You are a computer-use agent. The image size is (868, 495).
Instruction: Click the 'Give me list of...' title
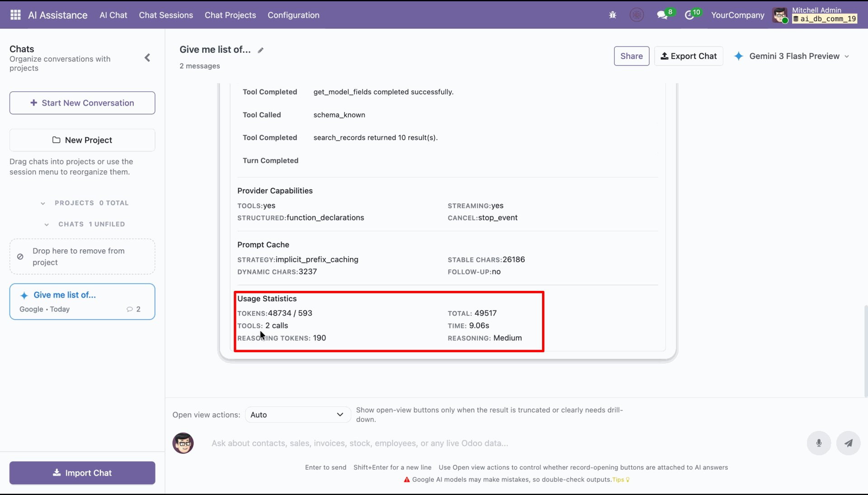click(215, 50)
